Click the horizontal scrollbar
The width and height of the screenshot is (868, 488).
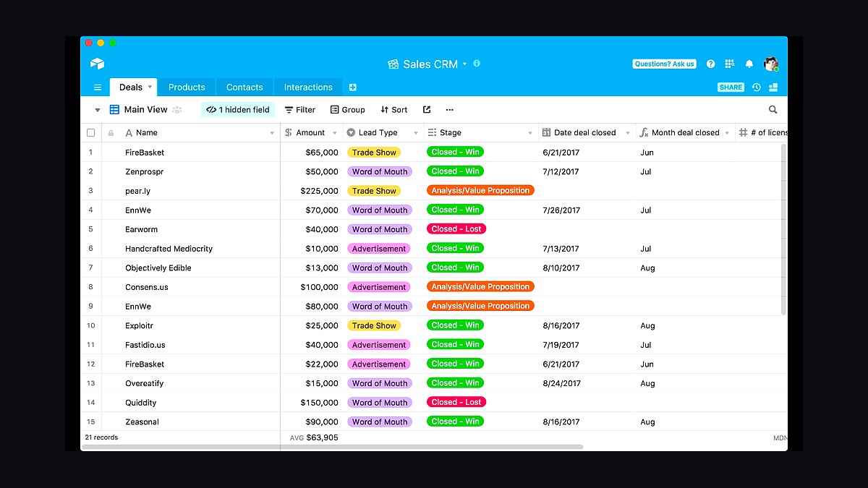(333, 447)
